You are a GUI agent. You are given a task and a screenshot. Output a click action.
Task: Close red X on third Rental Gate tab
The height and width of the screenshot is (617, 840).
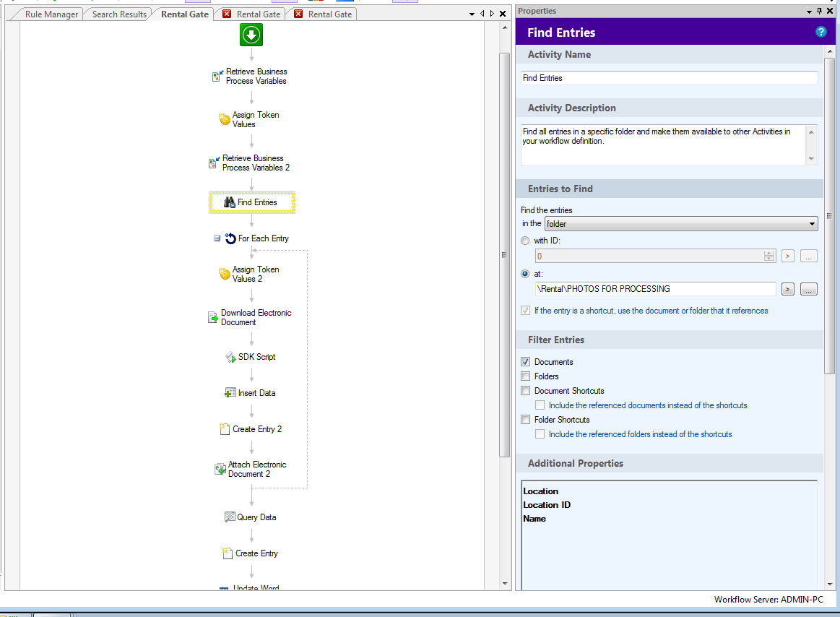pyautogui.click(x=298, y=14)
